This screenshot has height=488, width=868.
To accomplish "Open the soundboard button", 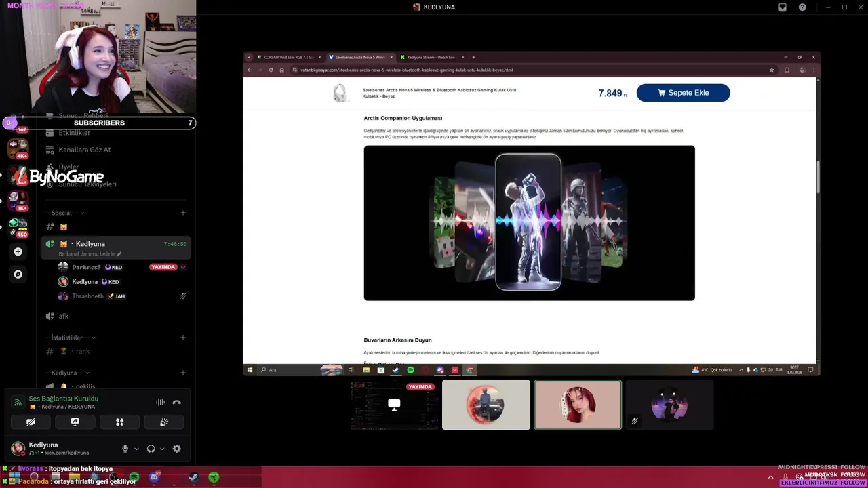I will pos(164,422).
